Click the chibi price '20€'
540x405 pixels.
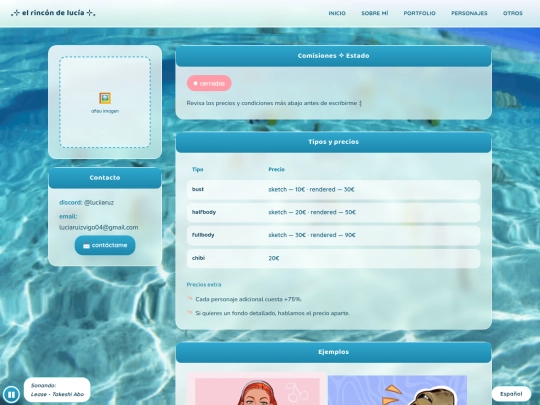click(x=274, y=258)
